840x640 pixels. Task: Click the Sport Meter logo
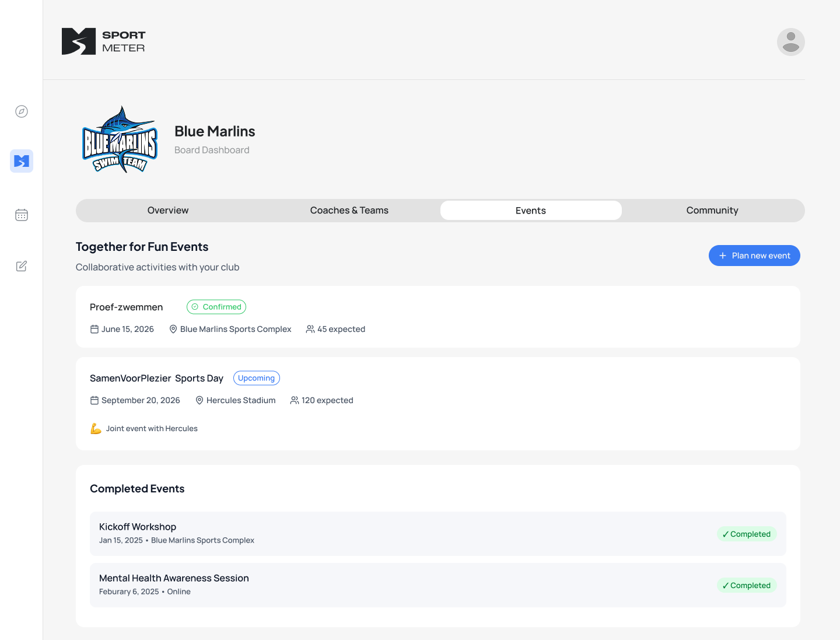coord(104,41)
